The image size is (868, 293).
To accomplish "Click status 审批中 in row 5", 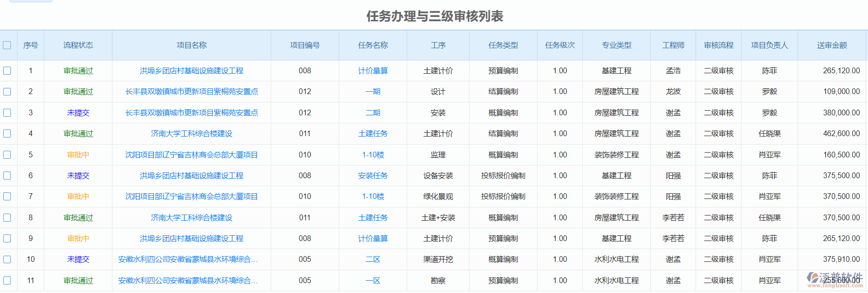I will click(78, 155).
